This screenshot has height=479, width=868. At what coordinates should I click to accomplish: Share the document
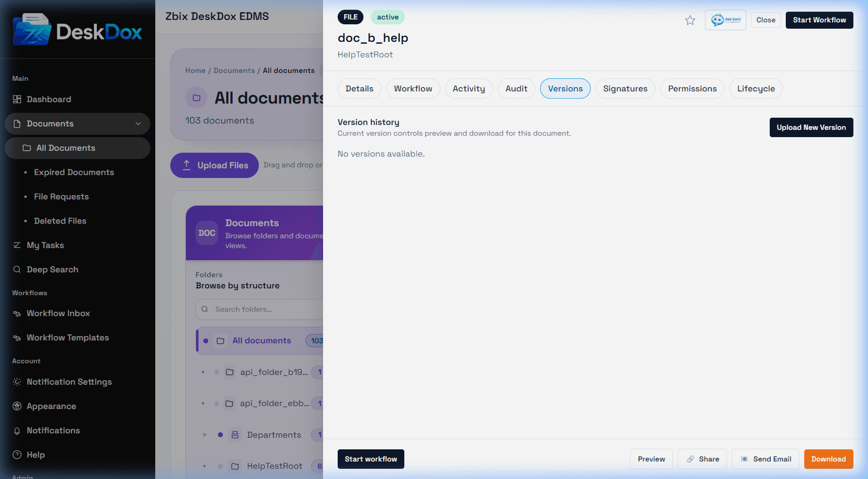702,459
